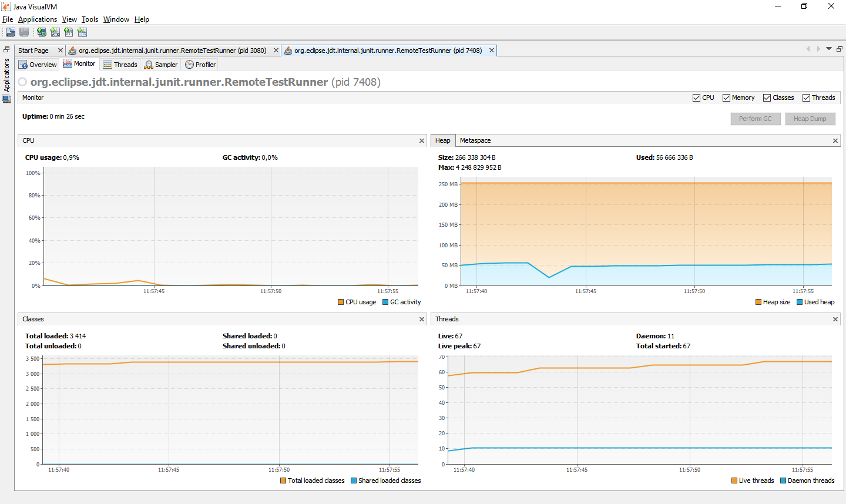This screenshot has height=504, width=846.
Task: Click Daemon threads legend swatch
Action: tap(783, 481)
